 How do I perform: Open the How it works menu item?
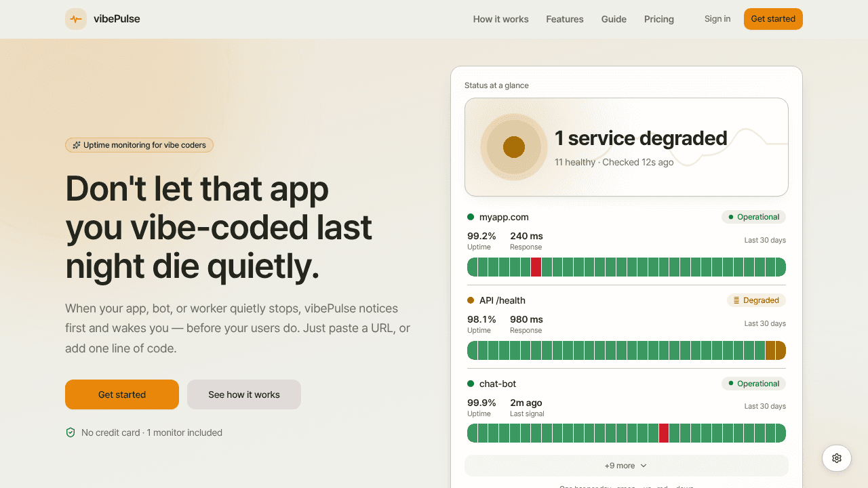click(x=500, y=19)
